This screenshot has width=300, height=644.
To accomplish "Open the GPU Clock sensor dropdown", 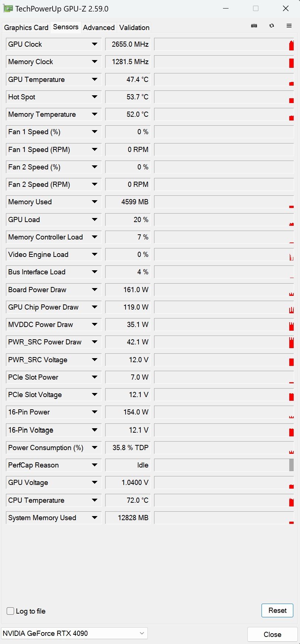I will click(x=94, y=44).
